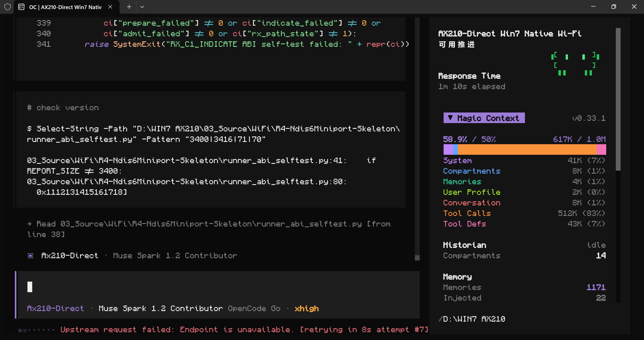The image size is (644, 340).
Task: Click code line 341 with raise SystemExit
Action: click(x=223, y=44)
